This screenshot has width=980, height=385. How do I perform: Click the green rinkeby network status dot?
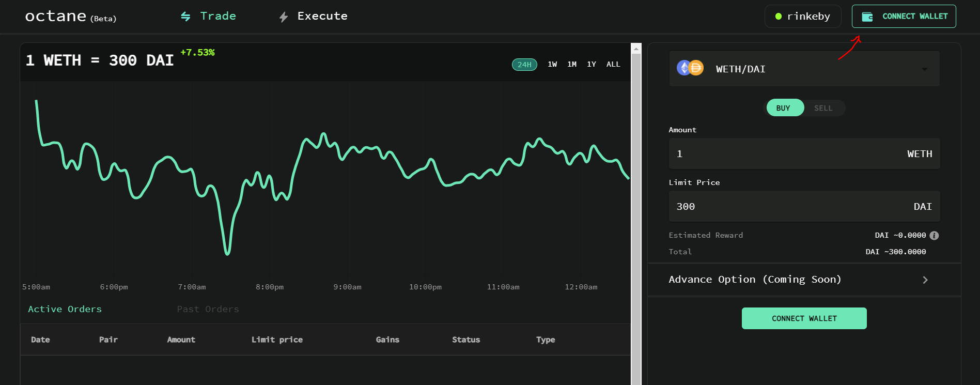coord(778,17)
